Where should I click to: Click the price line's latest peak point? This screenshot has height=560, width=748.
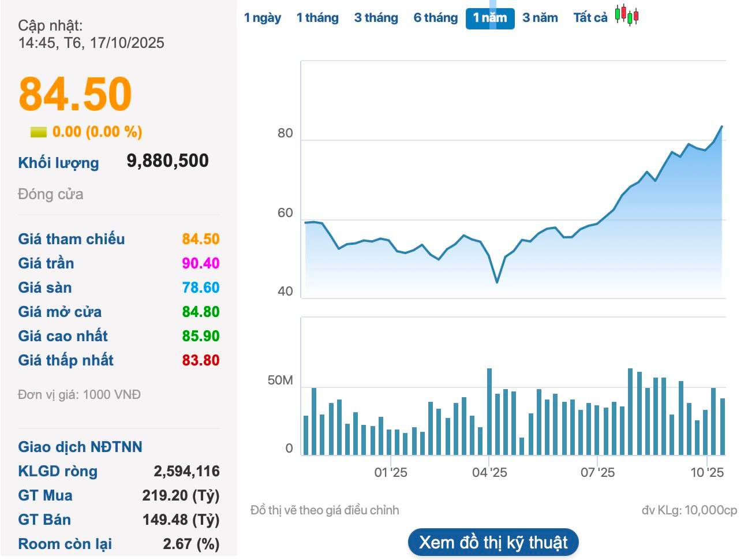[x=721, y=126]
